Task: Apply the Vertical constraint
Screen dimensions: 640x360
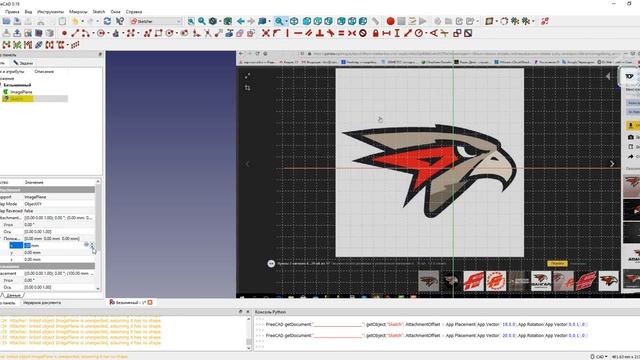Action: pyautogui.click(x=288, y=33)
